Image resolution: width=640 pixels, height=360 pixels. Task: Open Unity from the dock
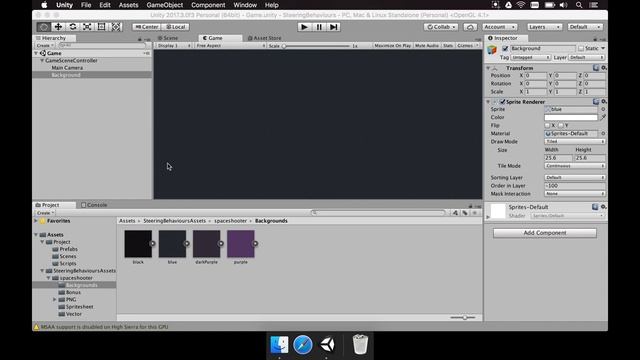pos(327,344)
